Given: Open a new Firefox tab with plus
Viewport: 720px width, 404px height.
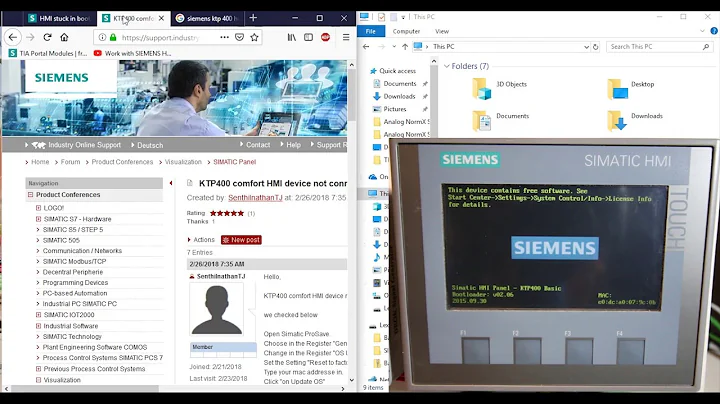Looking at the screenshot, I should (x=253, y=18).
